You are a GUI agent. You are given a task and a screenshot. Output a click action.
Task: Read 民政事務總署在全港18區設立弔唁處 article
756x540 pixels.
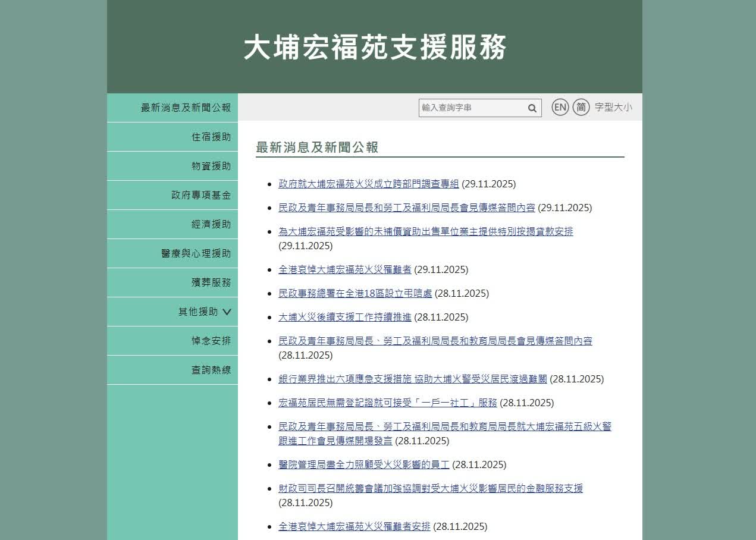point(355,293)
